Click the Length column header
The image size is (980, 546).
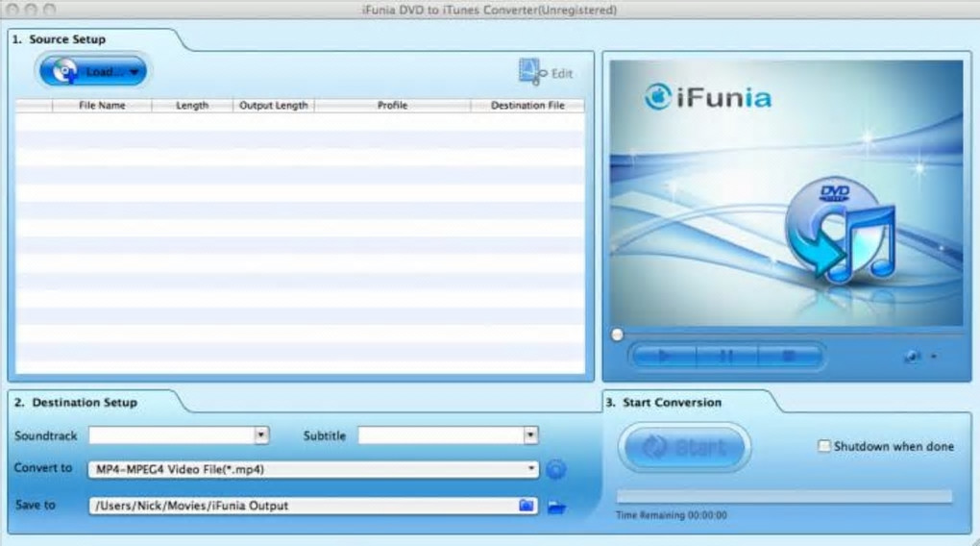pos(192,105)
